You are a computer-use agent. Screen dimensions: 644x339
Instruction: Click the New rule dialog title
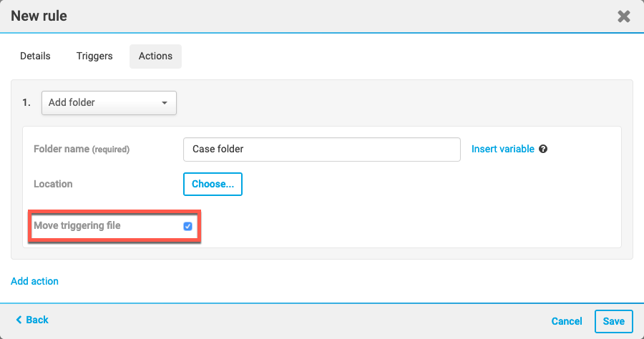point(39,16)
